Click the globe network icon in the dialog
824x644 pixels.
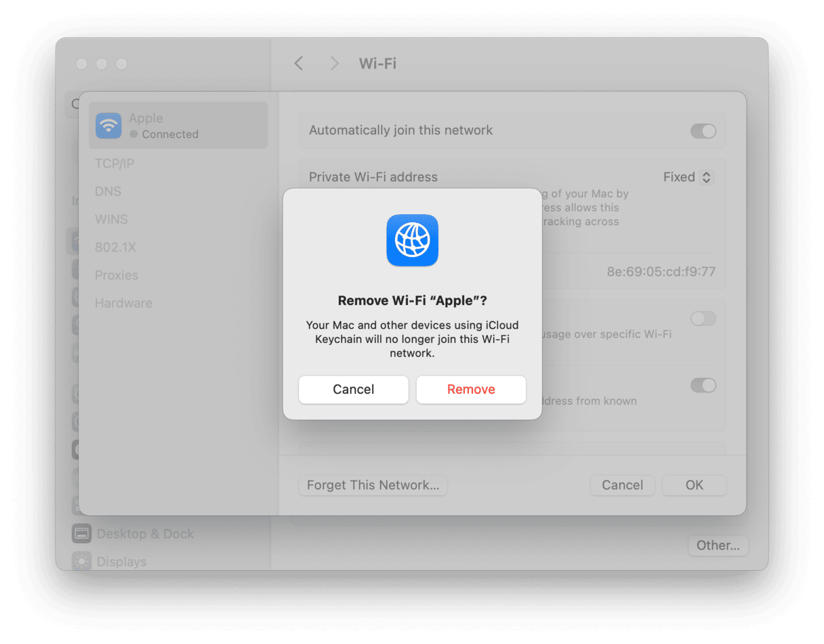pos(413,240)
